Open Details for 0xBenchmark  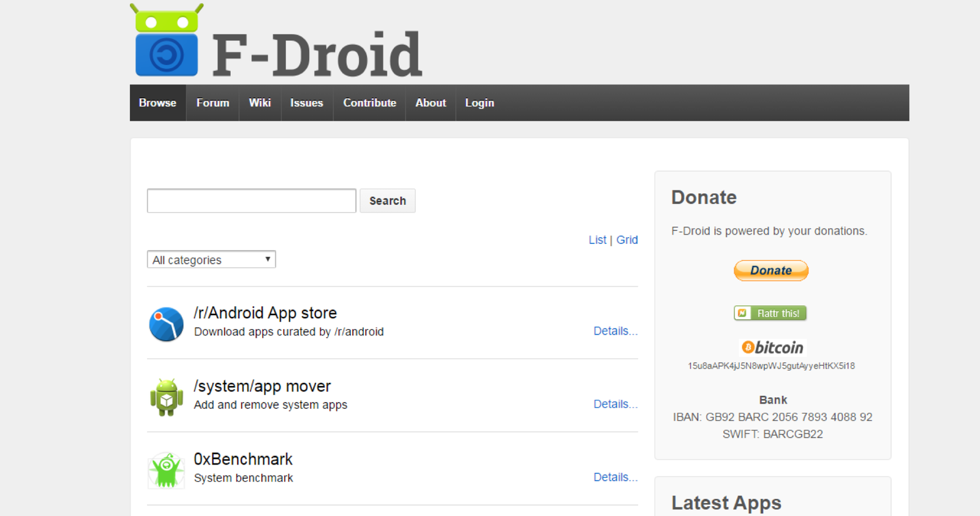pos(616,477)
